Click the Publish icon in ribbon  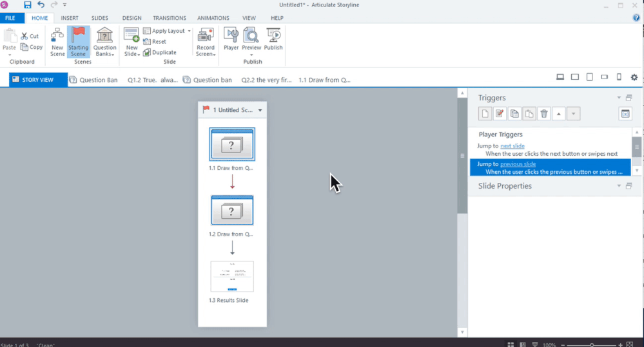click(273, 39)
